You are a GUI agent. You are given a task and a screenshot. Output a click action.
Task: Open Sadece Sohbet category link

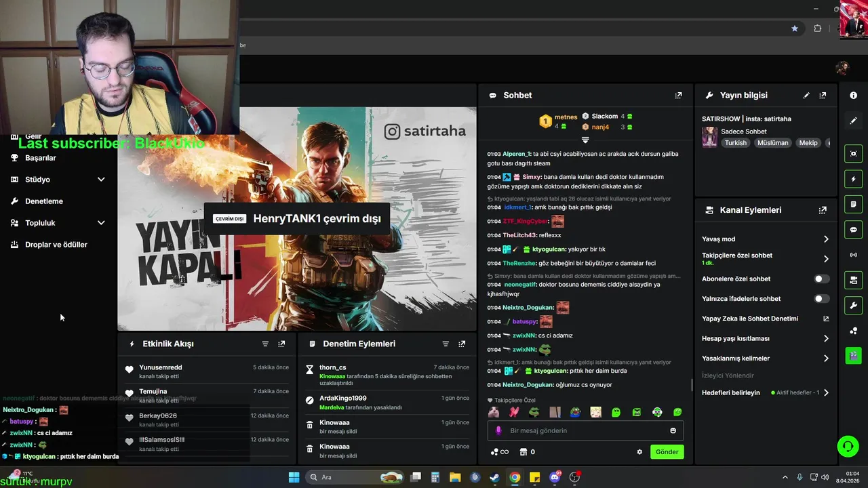point(744,131)
